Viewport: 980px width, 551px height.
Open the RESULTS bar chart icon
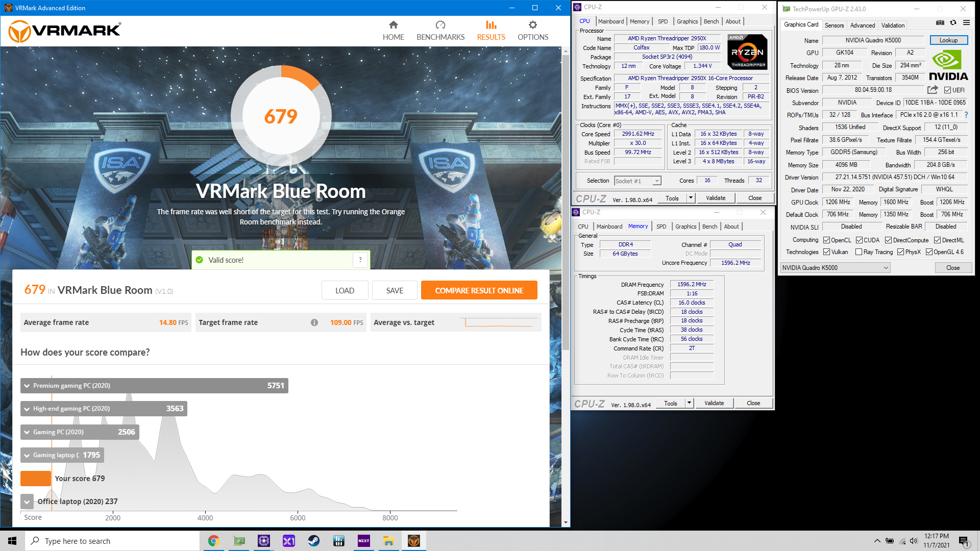pyautogui.click(x=491, y=25)
